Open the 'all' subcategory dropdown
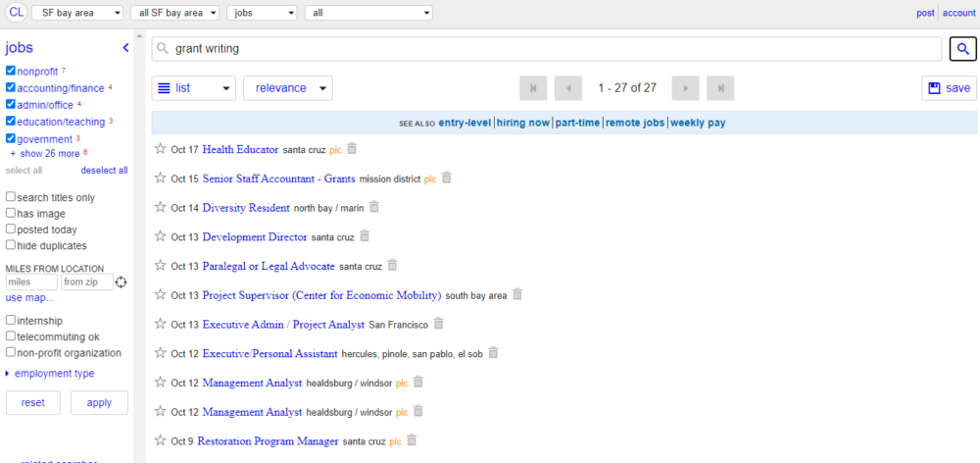980x463 pixels. (x=368, y=13)
